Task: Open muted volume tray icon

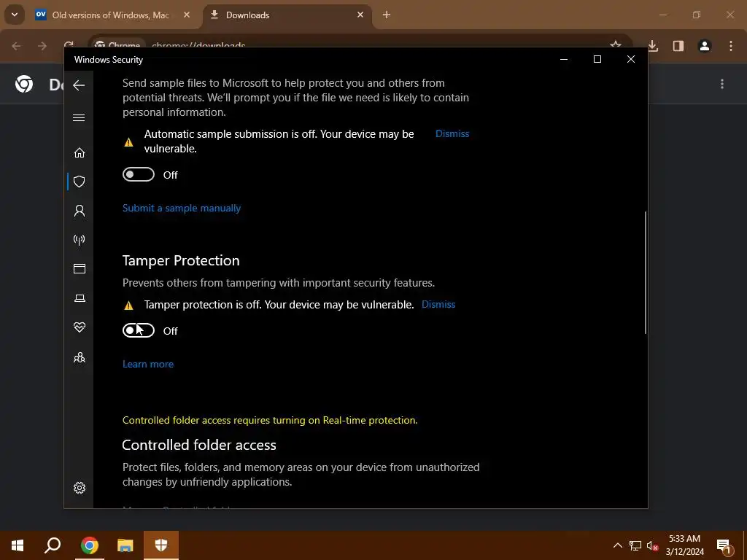Action: coord(652,545)
